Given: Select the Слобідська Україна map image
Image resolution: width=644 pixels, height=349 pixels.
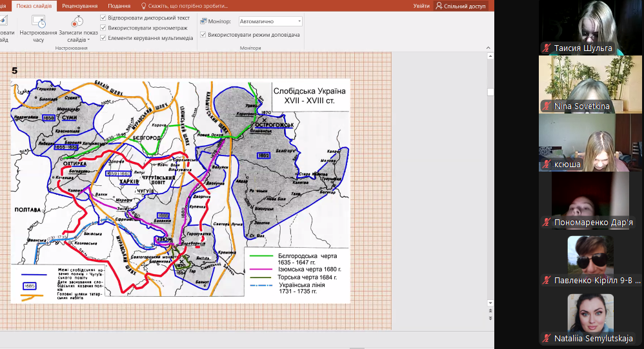Looking at the screenshot, I should (180, 190).
